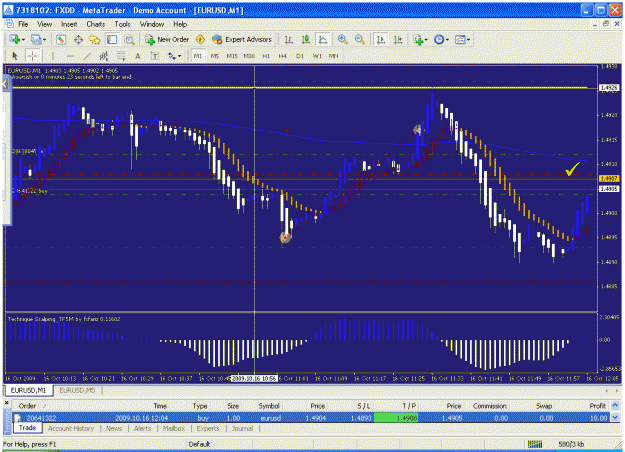625x452 pixels.
Task: Click the green T/P cell 1.4908
Action: [396, 418]
